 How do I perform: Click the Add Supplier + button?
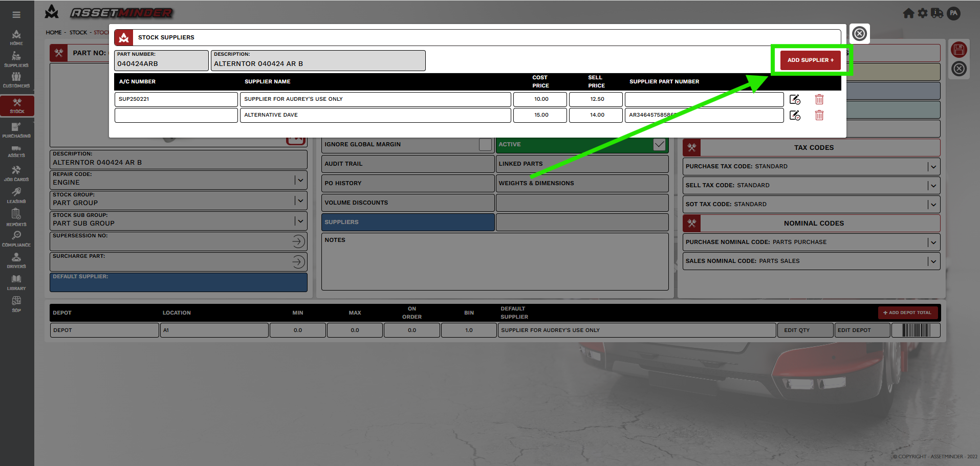[810, 60]
